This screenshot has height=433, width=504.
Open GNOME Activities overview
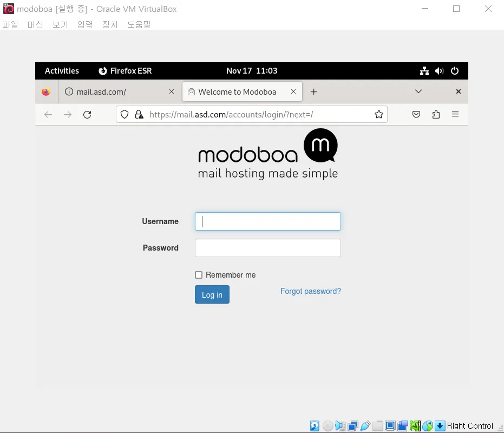coord(62,71)
